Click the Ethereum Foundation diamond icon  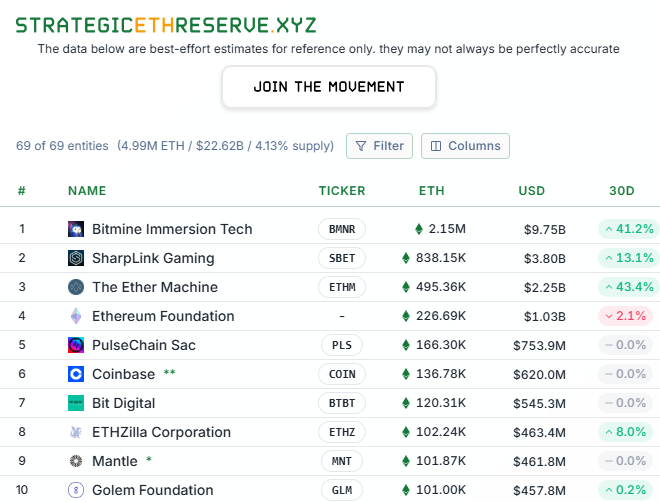point(76,316)
